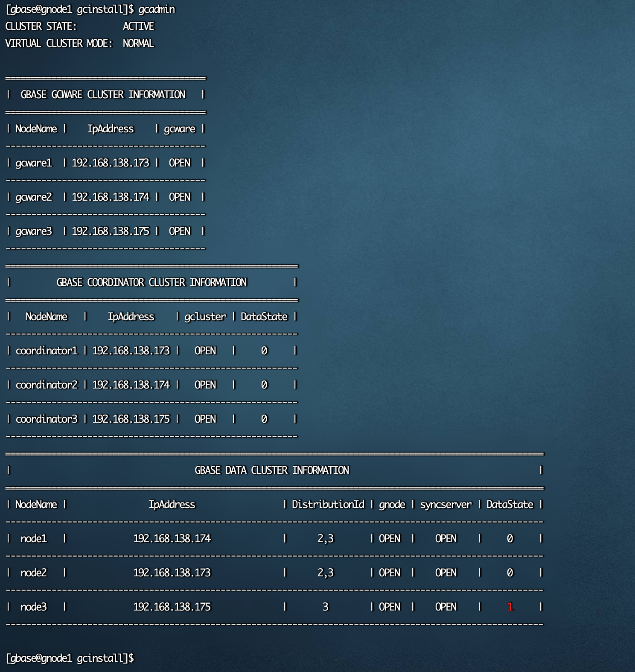Click the DataState value 0 for coordinator3
The image size is (635, 672).
[x=264, y=419]
